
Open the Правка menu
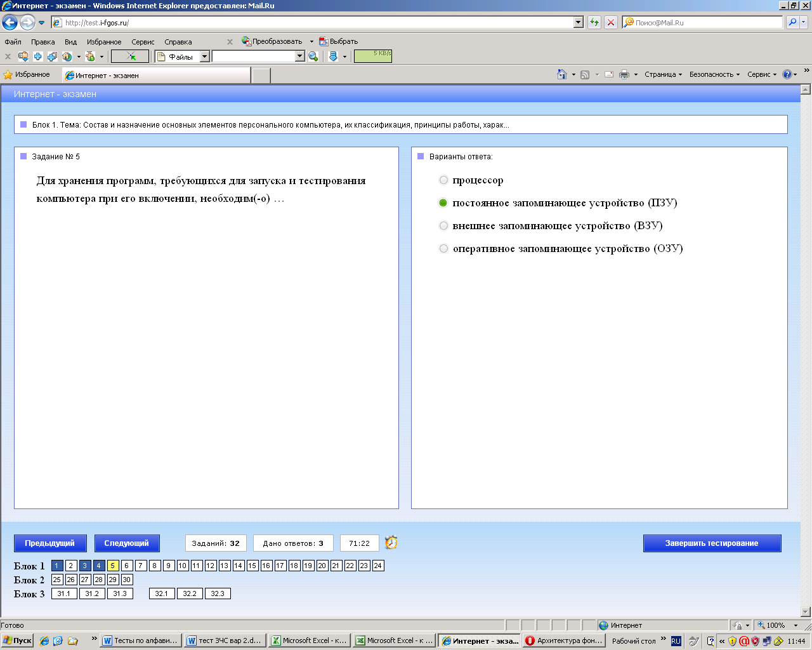43,42
